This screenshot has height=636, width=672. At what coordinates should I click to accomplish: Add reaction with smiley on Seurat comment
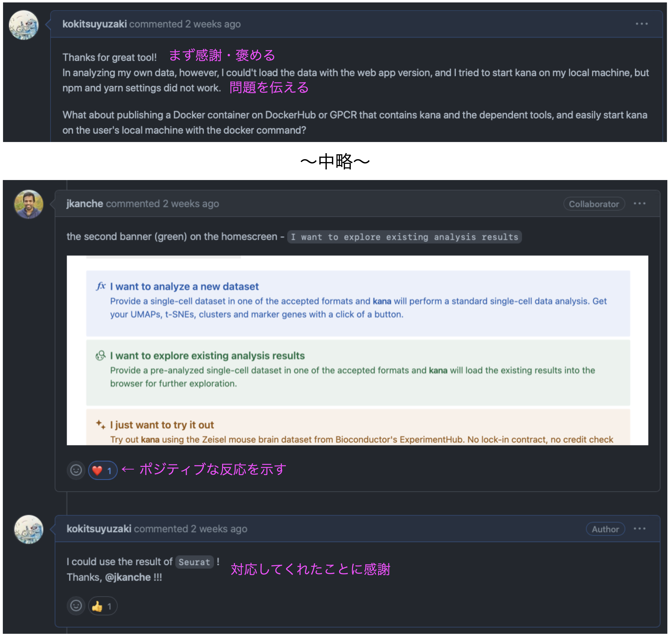(x=76, y=606)
